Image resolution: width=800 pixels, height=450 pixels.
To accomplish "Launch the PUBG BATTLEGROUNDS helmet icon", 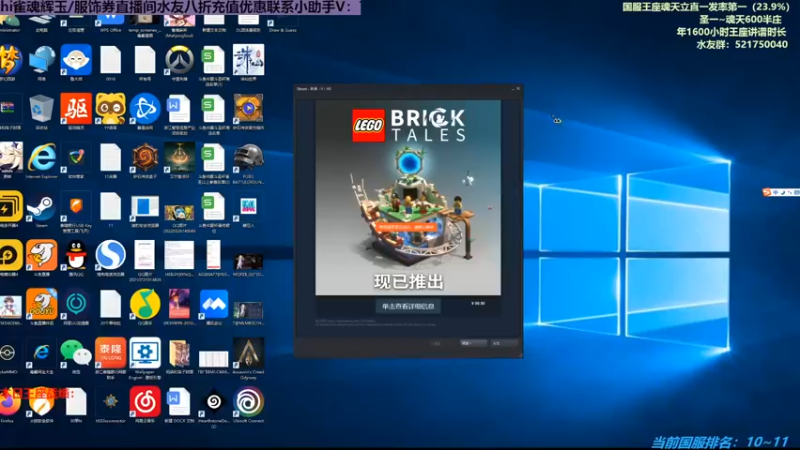I will pyautogui.click(x=248, y=157).
